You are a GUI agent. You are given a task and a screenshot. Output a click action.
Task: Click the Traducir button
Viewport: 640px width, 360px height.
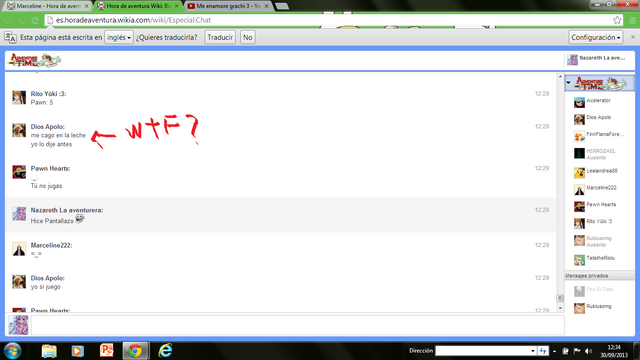coord(220,37)
